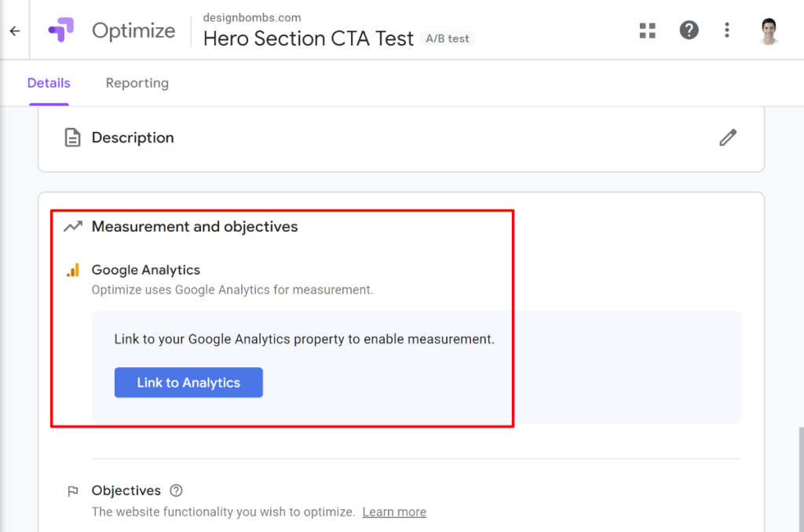Image resolution: width=804 pixels, height=532 pixels.
Task: Click the back arrow icon
Action: [x=15, y=31]
